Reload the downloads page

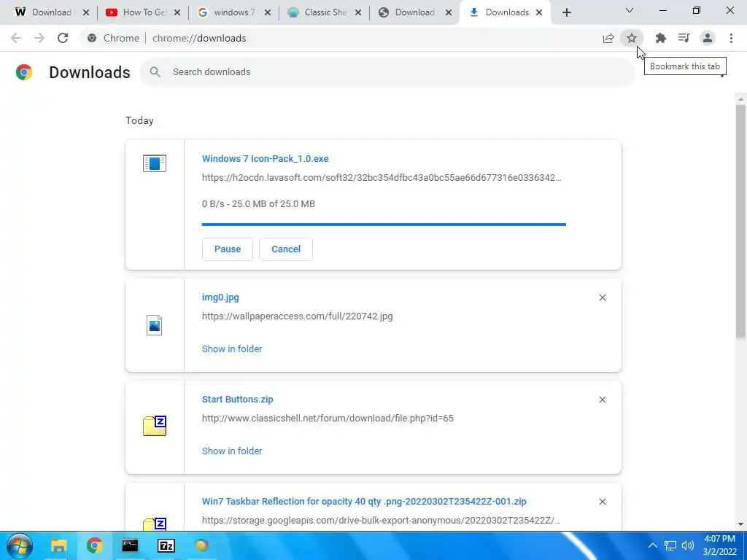[x=63, y=38]
